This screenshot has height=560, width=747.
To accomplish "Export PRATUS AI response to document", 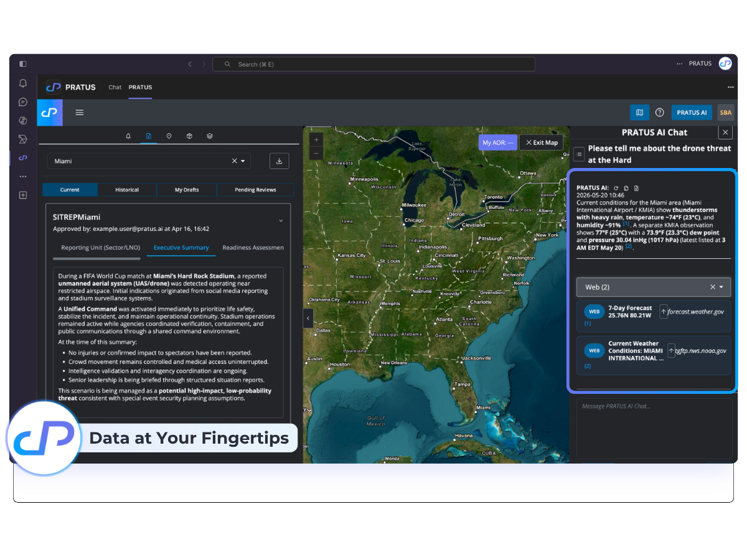I will pyautogui.click(x=636, y=188).
